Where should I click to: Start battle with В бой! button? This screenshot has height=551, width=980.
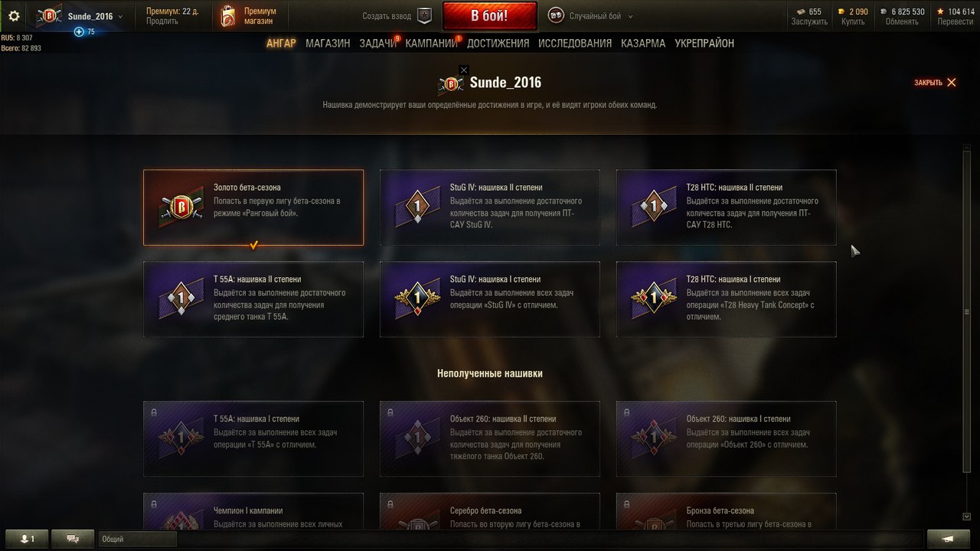[489, 16]
